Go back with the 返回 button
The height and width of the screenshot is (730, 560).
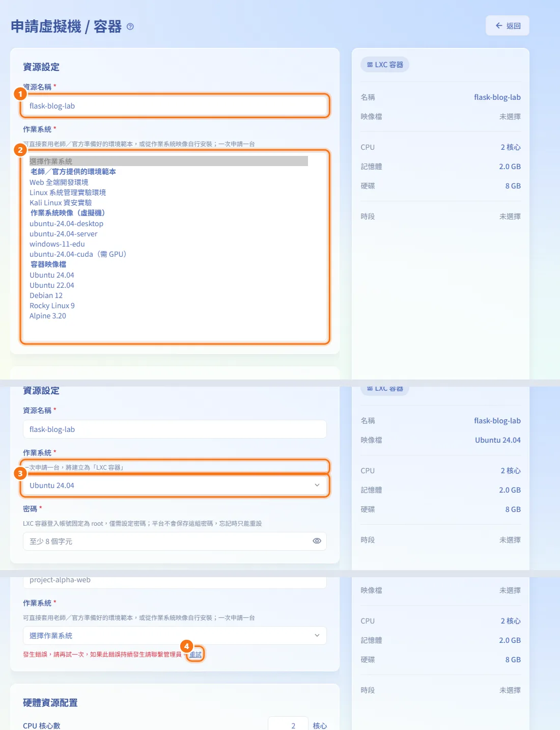point(508,26)
